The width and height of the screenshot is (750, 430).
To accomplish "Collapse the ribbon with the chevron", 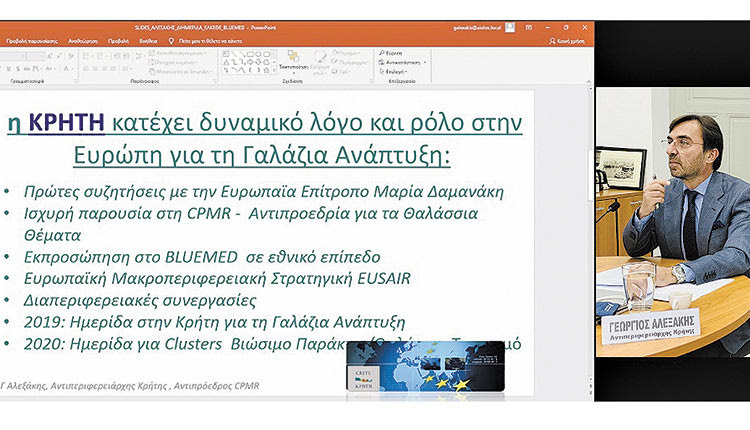I will pos(589,81).
